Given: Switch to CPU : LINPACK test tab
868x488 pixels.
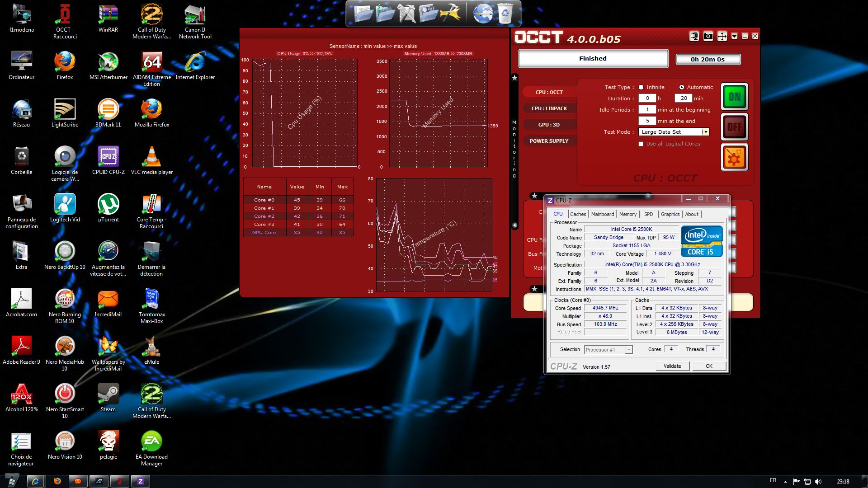Looking at the screenshot, I should click(x=549, y=108).
